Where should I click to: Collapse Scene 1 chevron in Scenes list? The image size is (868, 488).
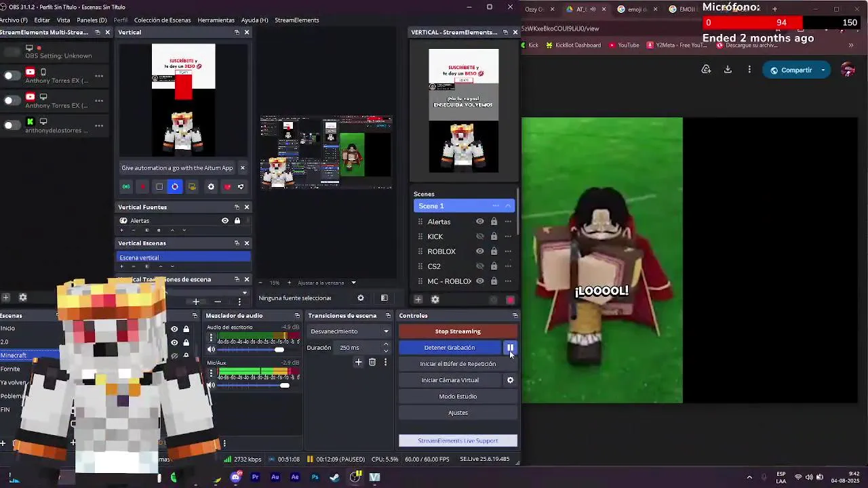[508, 206]
